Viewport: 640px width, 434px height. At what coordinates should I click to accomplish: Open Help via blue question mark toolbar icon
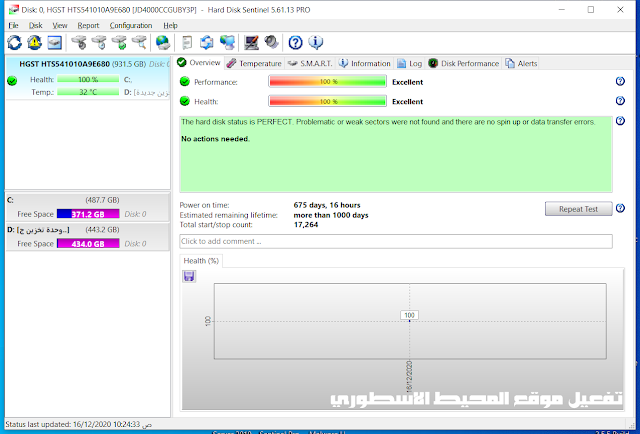pyautogui.click(x=296, y=42)
